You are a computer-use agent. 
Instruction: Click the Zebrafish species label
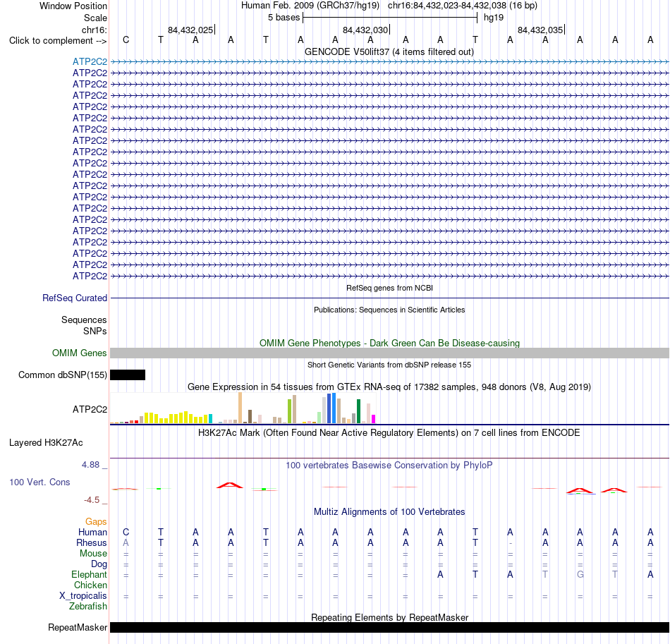click(x=88, y=607)
